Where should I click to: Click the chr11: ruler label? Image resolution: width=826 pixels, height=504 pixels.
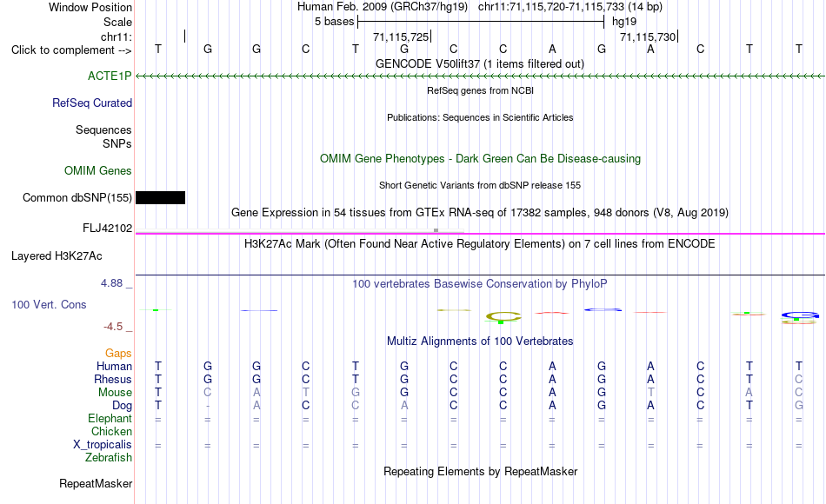pyautogui.click(x=117, y=36)
